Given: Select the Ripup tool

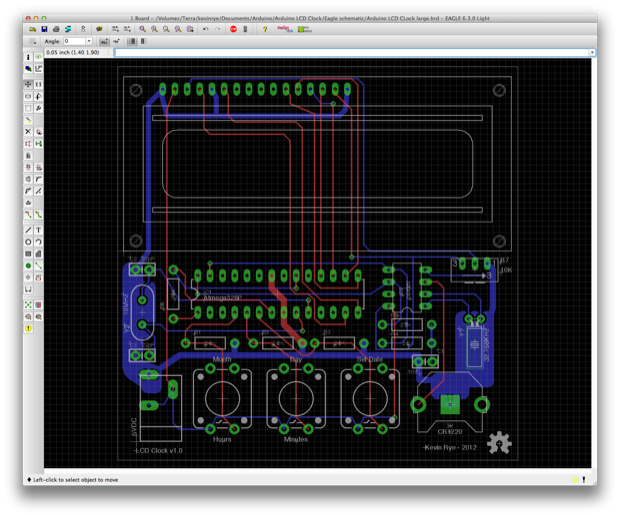Looking at the screenshot, I should (x=38, y=215).
